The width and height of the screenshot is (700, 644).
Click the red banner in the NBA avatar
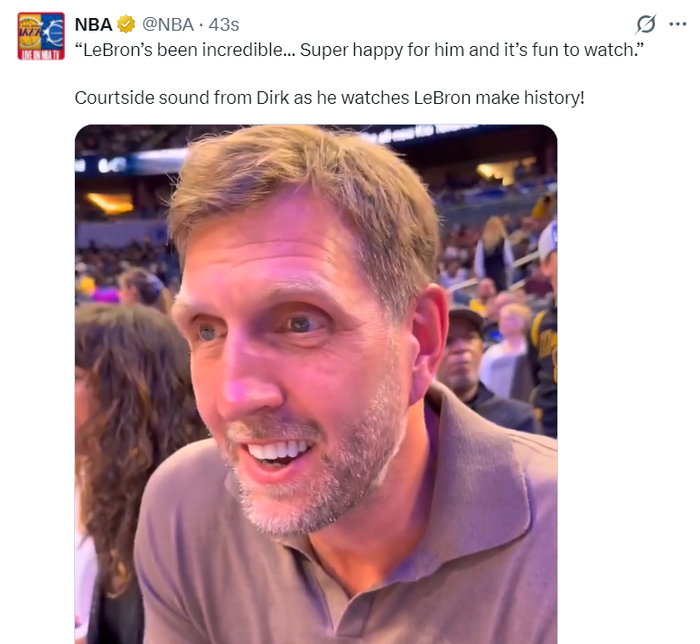tap(41, 54)
